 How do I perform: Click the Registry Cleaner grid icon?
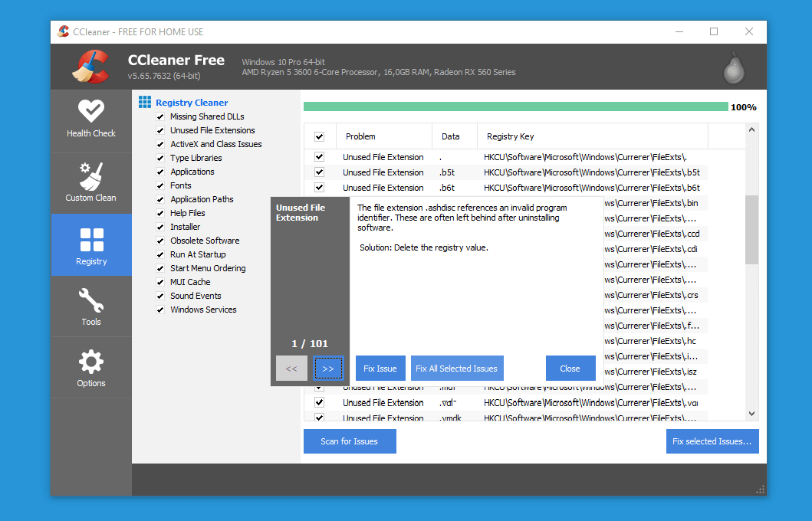(x=145, y=102)
